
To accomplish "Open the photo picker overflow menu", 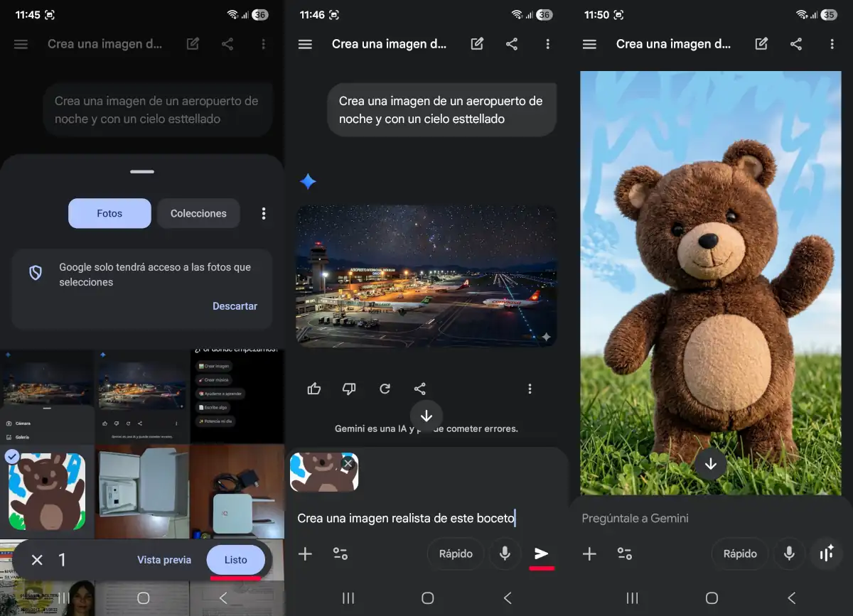I will tap(264, 213).
